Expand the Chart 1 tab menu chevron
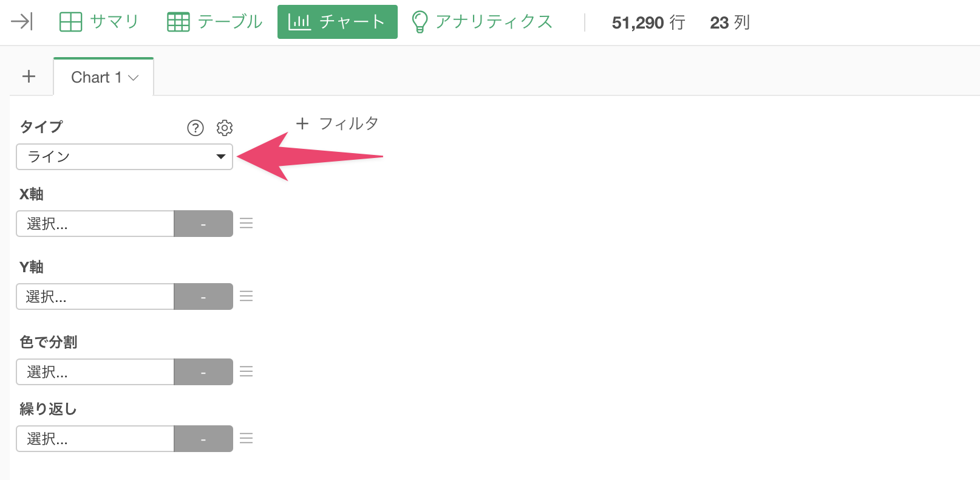 click(134, 78)
